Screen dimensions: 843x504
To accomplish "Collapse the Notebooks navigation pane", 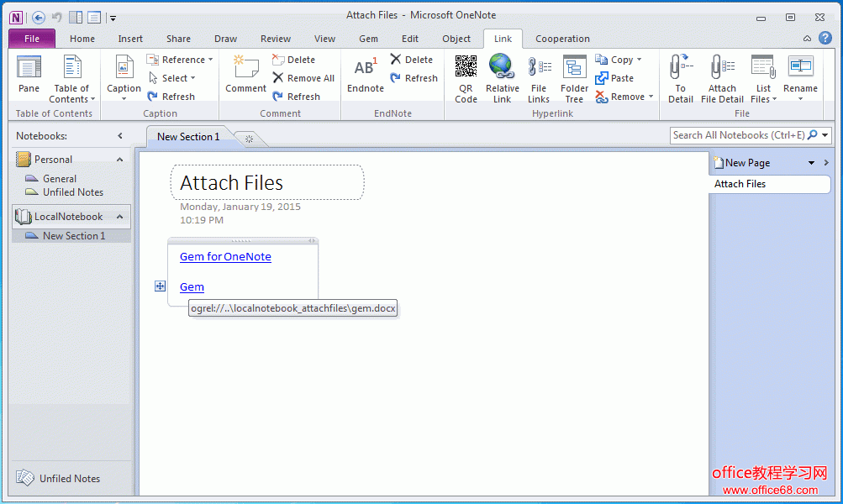I will coord(120,136).
